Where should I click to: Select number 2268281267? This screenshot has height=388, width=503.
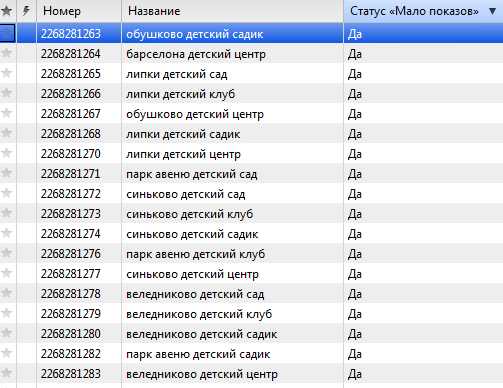[x=71, y=114]
